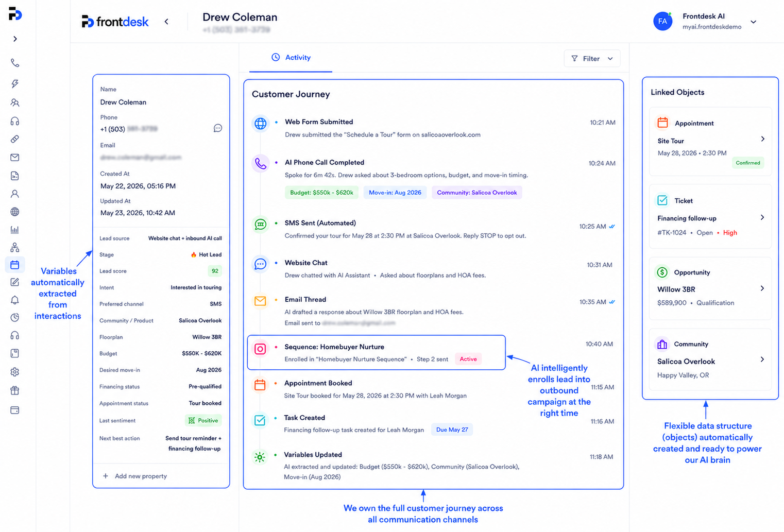Click the Positive sentiment badge

203,421
